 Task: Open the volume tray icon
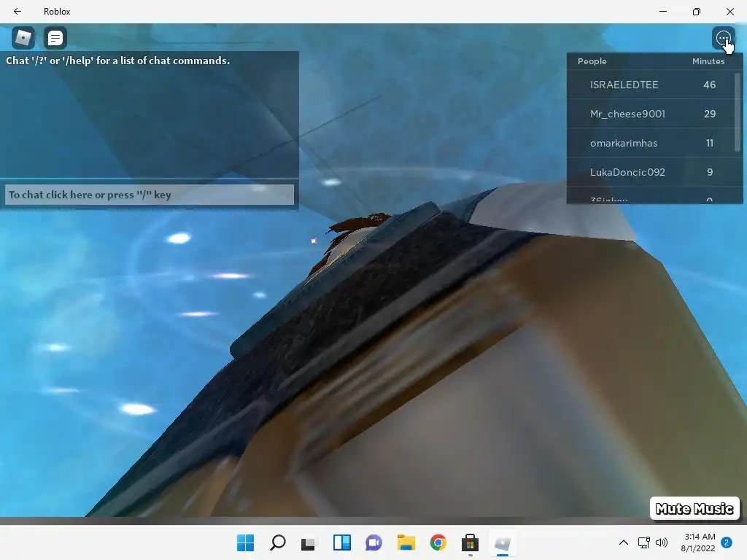tap(661, 542)
